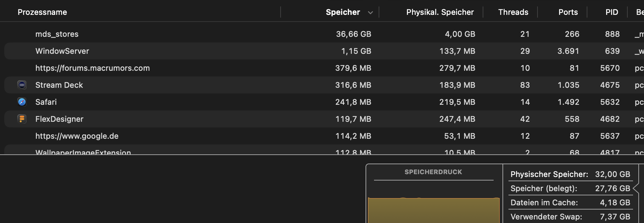Image resolution: width=644 pixels, height=223 pixels.
Task: Click the FlexDesigner app icon
Action: point(22,119)
